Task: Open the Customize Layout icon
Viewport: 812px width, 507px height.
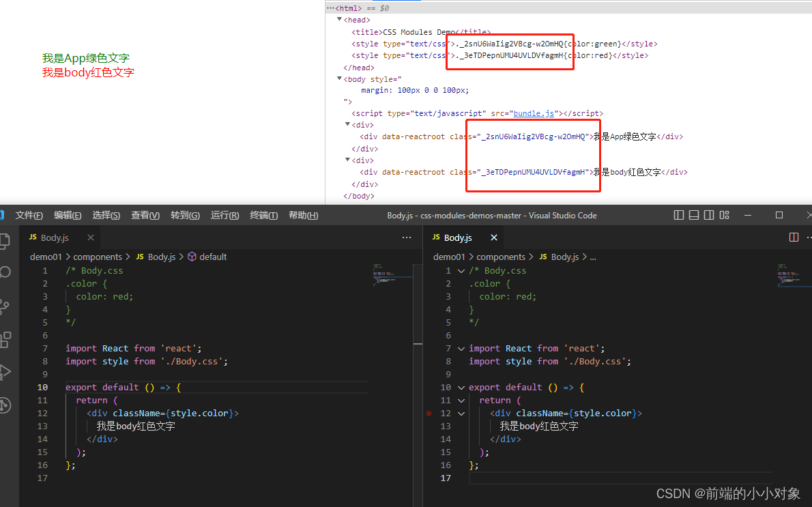Action: 725,216
